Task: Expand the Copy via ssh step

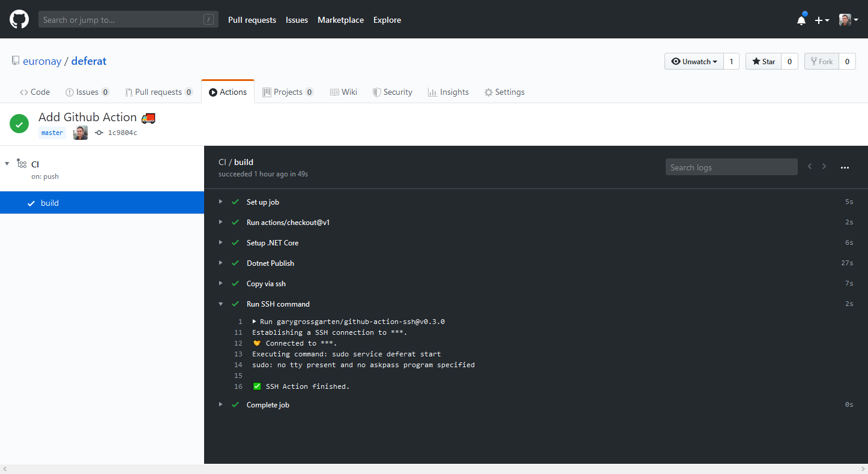Action: point(221,283)
